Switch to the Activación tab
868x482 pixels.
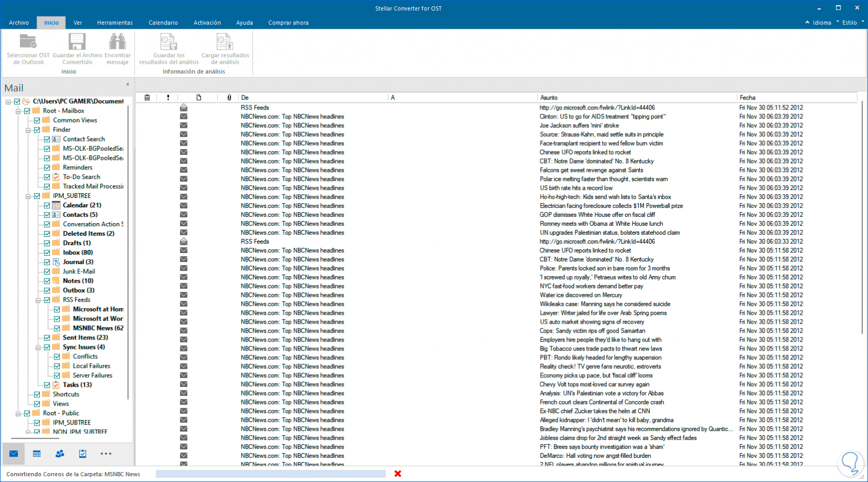click(x=207, y=23)
